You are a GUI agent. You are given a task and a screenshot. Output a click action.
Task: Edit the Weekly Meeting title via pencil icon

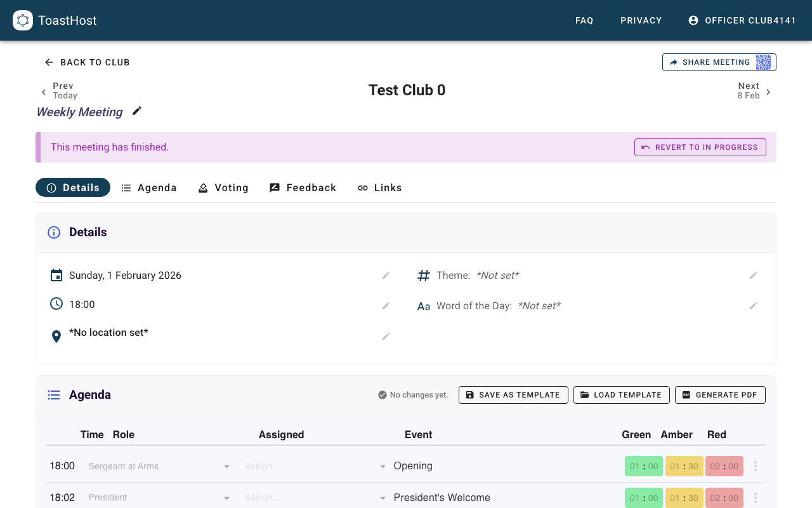pyautogui.click(x=136, y=111)
